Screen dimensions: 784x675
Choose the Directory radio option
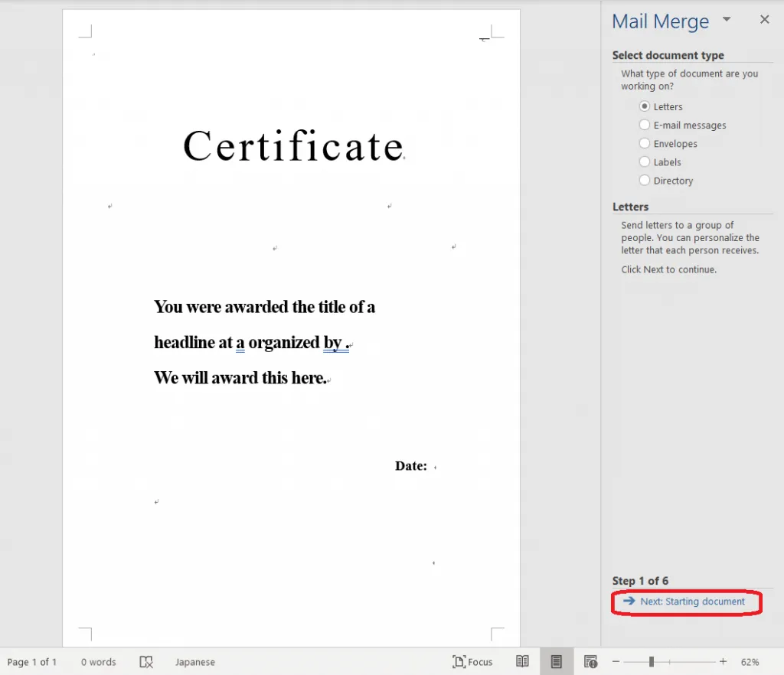coord(645,181)
